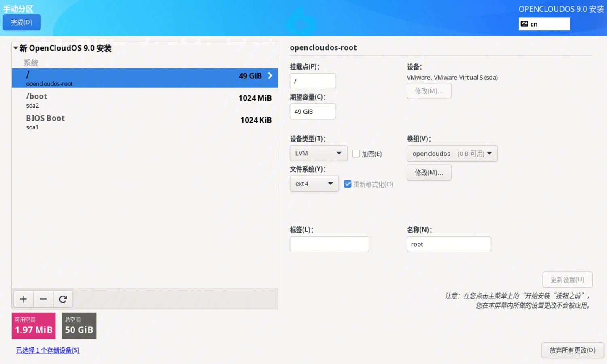Remove selected partition with minus icon
This screenshot has width=607, height=364.
pyautogui.click(x=43, y=299)
